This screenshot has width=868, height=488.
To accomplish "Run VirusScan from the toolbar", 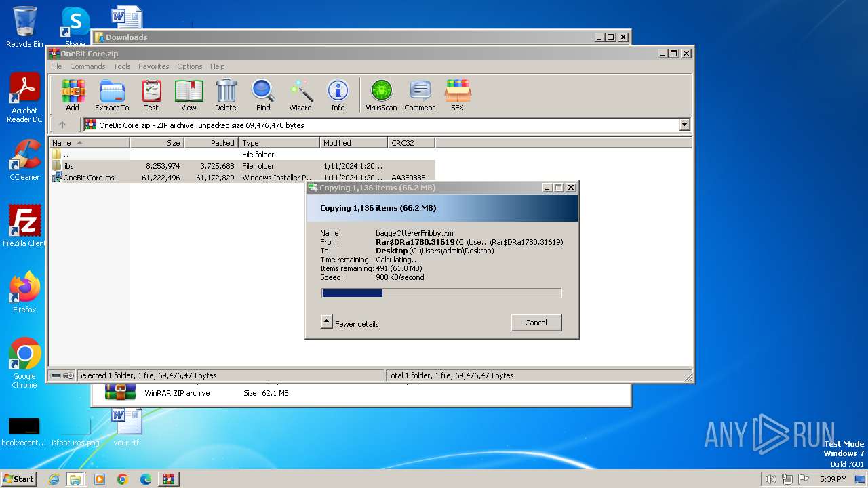I will pyautogui.click(x=381, y=95).
